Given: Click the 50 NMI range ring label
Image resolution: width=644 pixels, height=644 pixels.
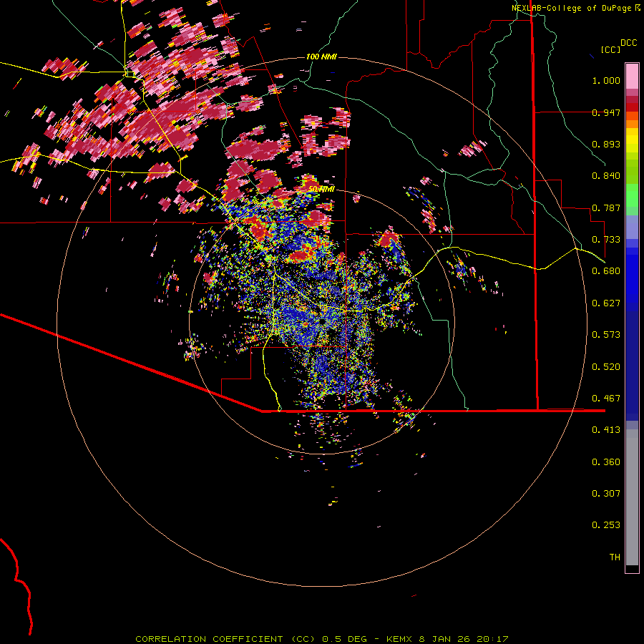Looking at the screenshot, I should click(x=321, y=189).
